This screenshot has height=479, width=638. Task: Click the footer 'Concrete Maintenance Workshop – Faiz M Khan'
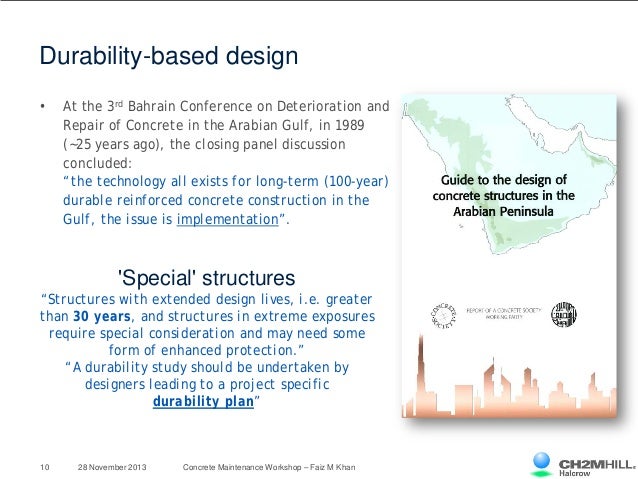[x=269, y=467]
